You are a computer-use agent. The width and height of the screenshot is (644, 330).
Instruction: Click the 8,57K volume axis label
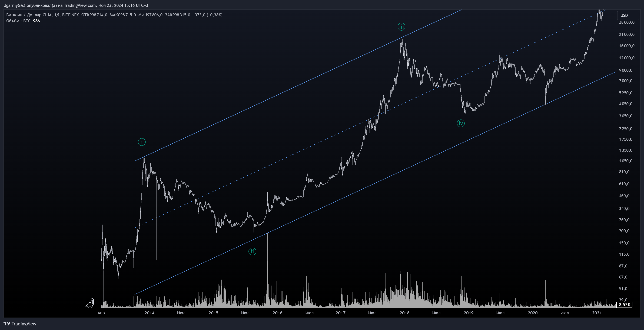pyautogui.click(x=625, y=305)
